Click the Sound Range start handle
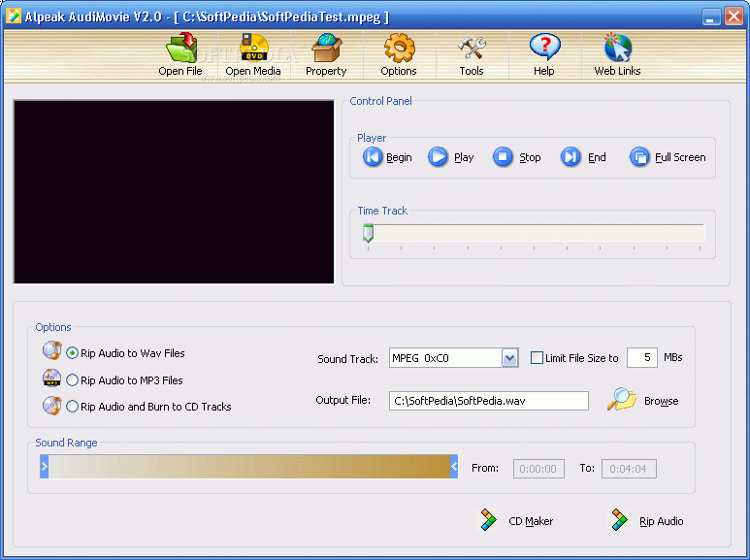 click(x=44, y=467)
